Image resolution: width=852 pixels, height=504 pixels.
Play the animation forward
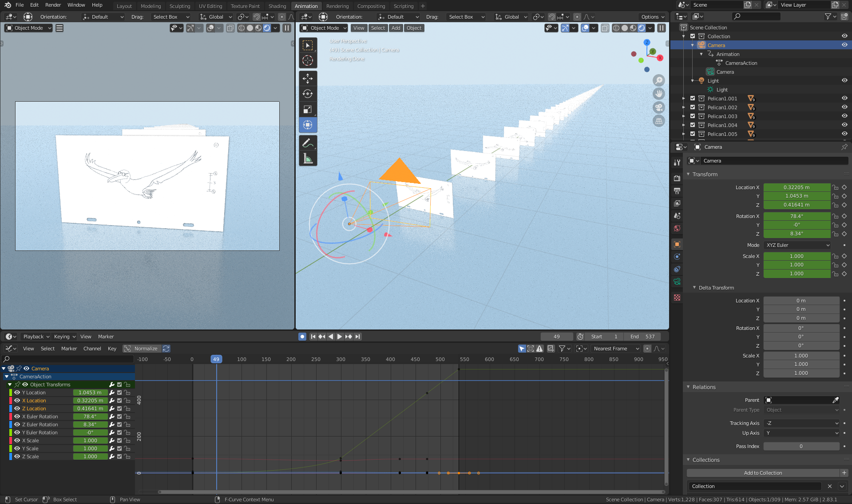(x=340, y=337)
